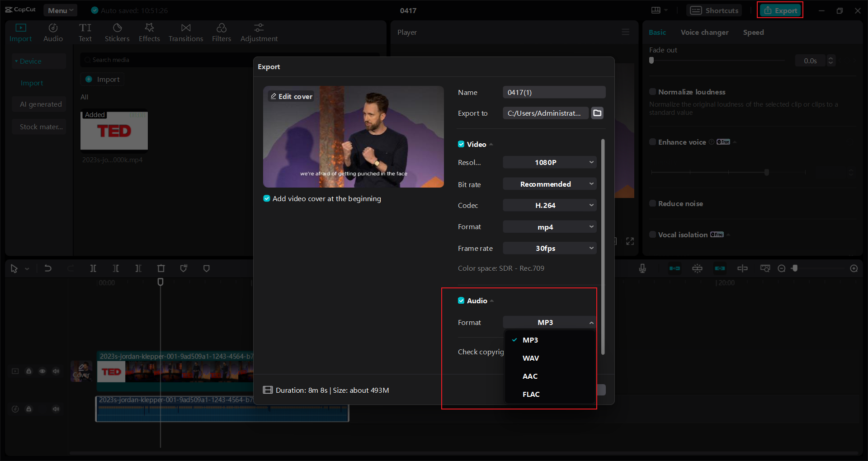Open the Effects panel
This screenshot has height=461, width=868.
[x=149, y=33]
